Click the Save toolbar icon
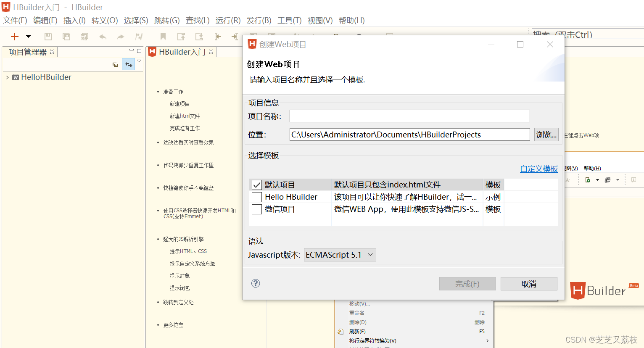 click(48, 37)
